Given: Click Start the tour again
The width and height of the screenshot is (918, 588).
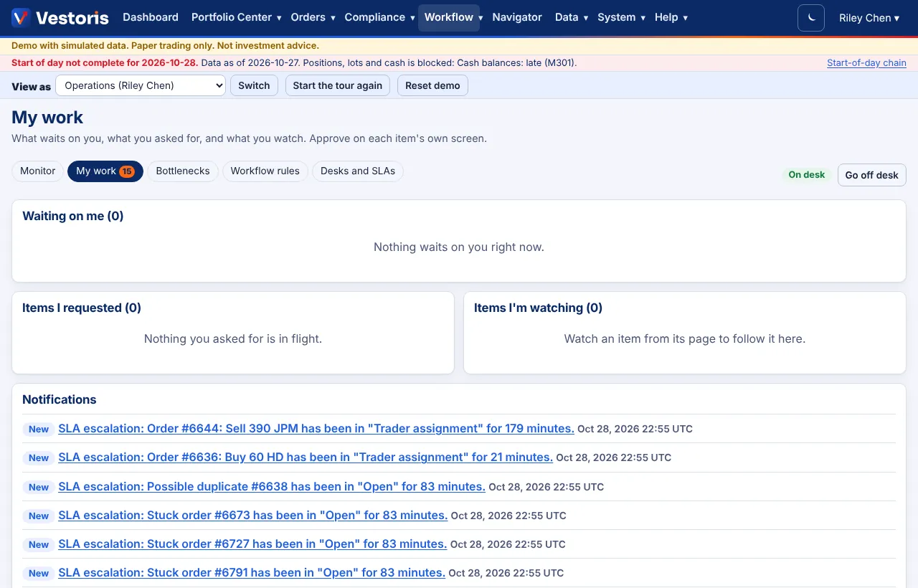Looking at the screenshot, I should click(338, 85).
